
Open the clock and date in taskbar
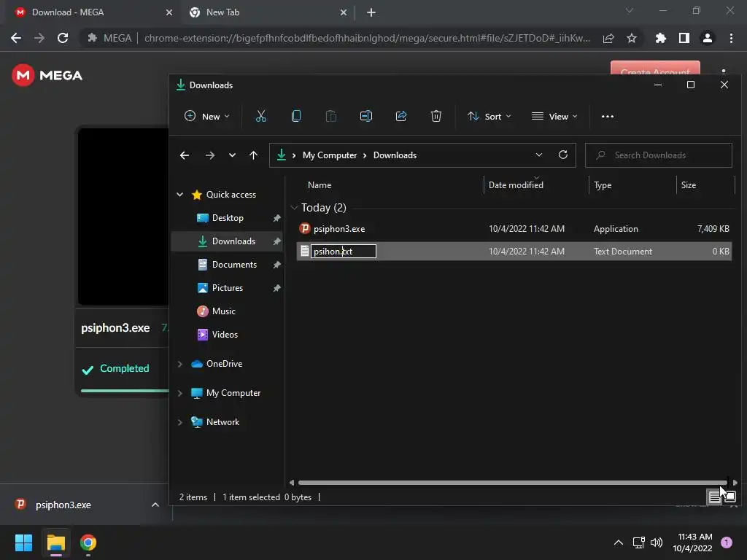point(692,542)
